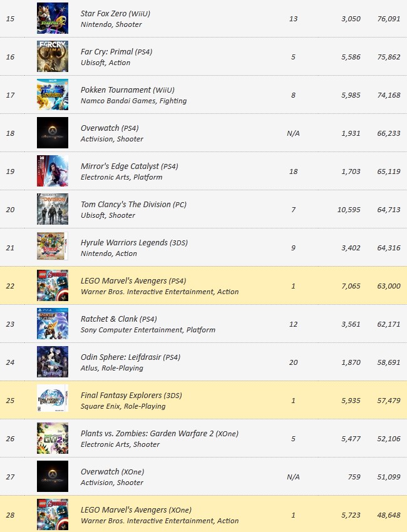Click the Ratchet & Clank cover thumbnail
Image resolution: width=407 pixels, height=532 pixels.
pyautogui.click(x=53, y=324)
